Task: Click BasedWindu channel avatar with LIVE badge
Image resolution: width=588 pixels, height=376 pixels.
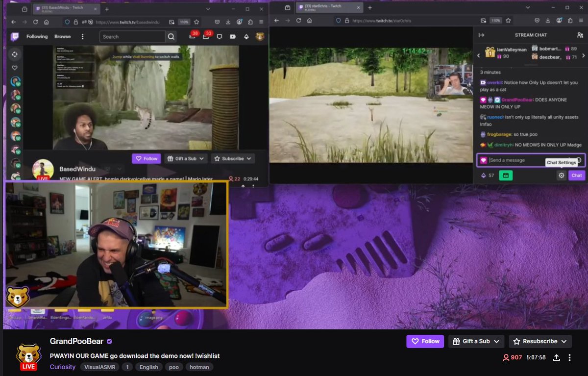Action: (x=43, y=170)
